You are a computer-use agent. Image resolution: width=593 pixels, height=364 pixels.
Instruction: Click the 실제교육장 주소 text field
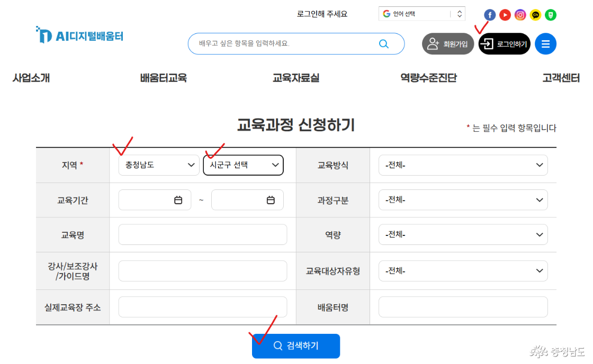coord(203,307)
